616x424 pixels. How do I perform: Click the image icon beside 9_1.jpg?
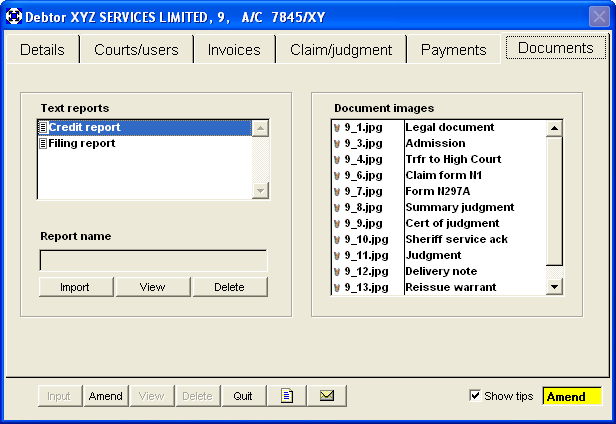(x=337, y=128)
